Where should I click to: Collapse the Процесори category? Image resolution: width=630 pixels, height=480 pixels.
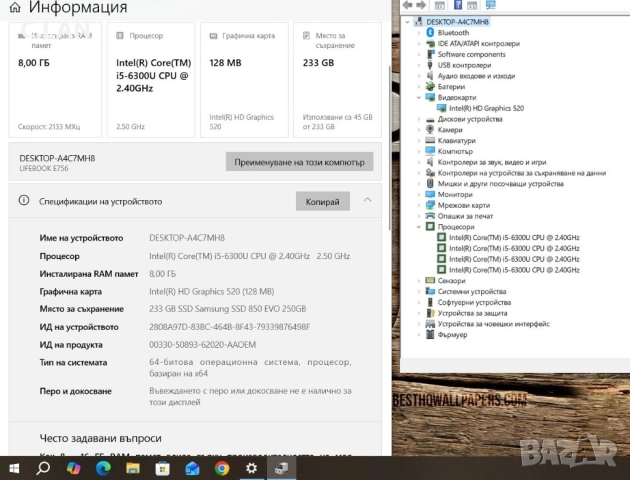419,227
